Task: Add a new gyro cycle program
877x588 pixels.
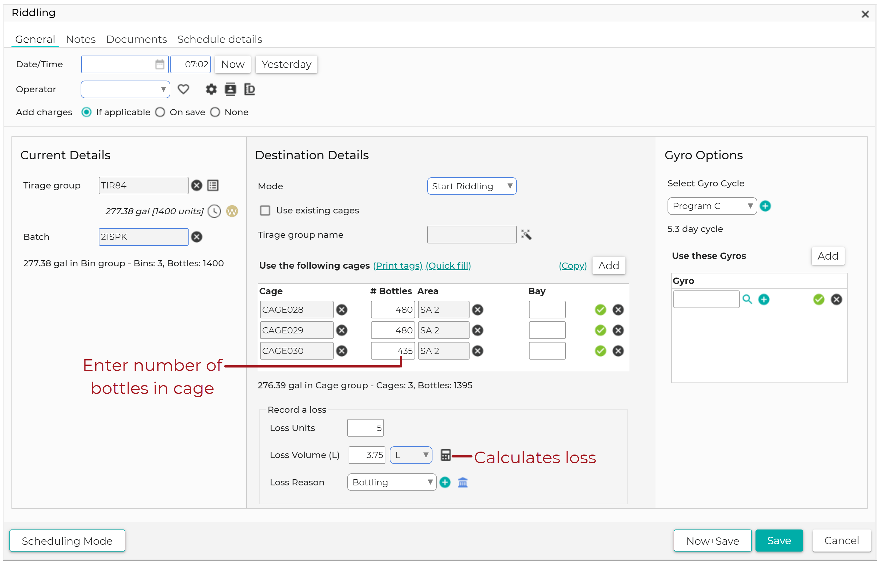Action: pyautogui.click(x=765, y=206)
